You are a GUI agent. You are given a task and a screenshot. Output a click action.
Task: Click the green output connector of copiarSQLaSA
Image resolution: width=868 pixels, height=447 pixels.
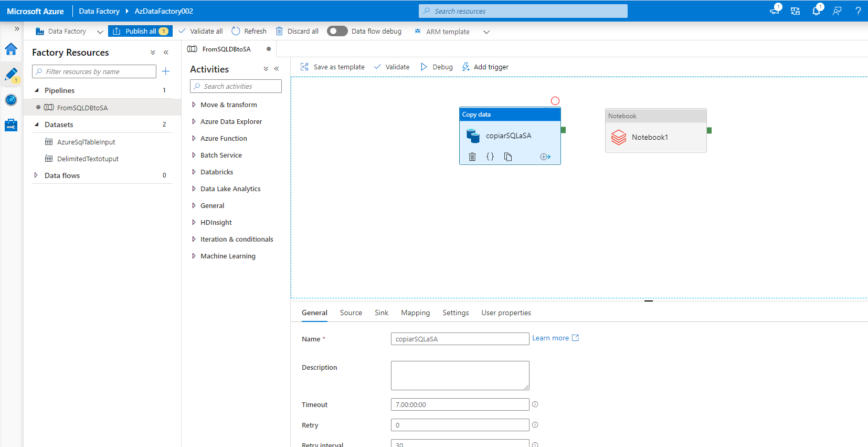563,130
